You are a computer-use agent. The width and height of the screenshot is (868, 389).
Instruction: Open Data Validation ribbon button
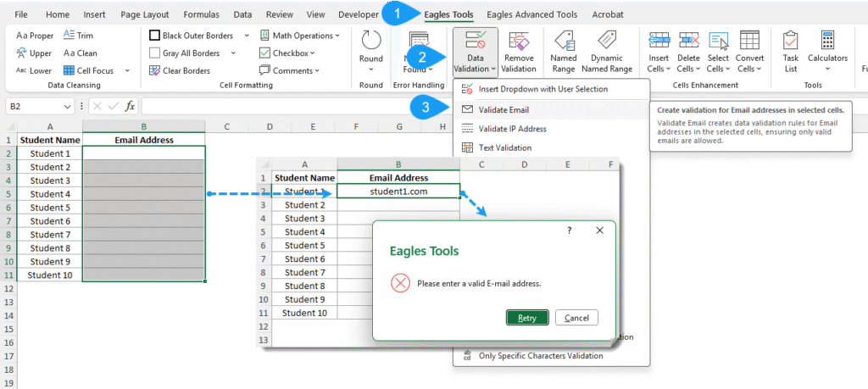pyautogui.click(x=475, y=52)
